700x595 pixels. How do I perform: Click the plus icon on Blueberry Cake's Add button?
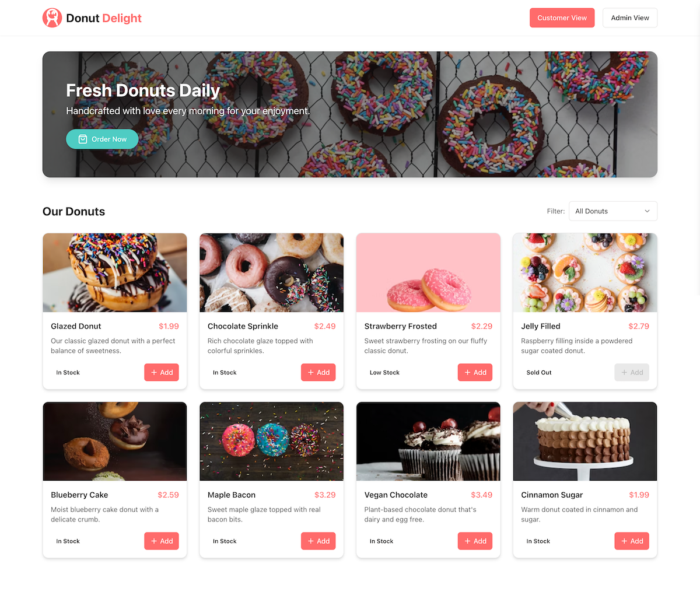154,541
